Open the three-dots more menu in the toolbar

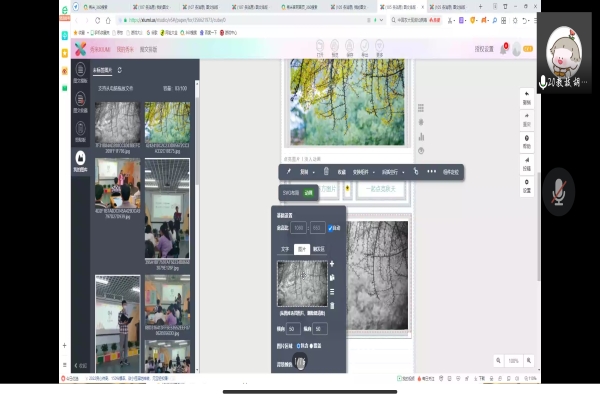point(431,171)
